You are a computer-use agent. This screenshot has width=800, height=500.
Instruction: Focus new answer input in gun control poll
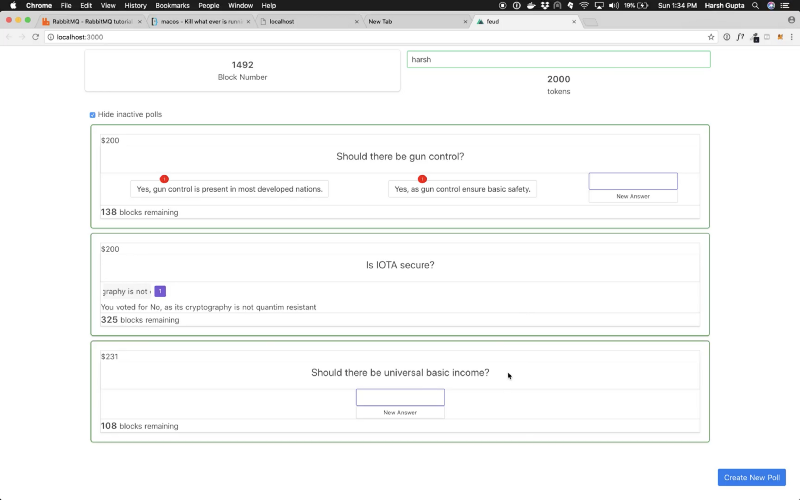633,181
